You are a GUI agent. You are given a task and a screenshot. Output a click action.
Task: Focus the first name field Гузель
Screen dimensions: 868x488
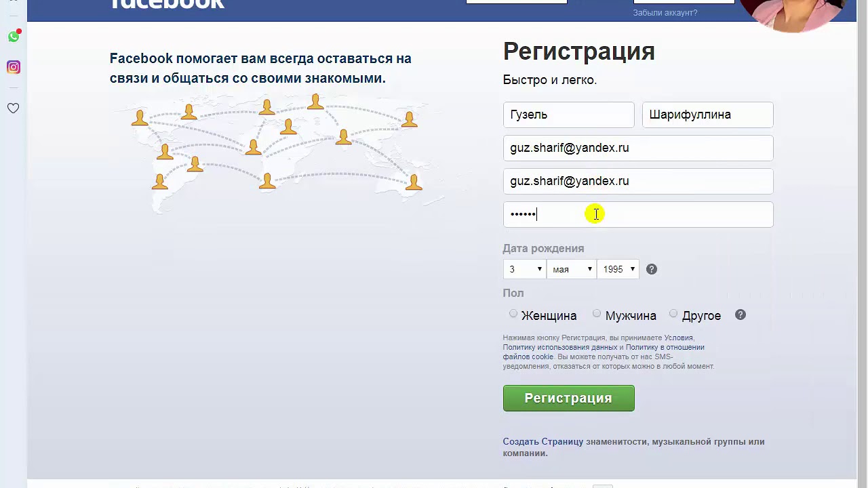(x=569, y=115)
